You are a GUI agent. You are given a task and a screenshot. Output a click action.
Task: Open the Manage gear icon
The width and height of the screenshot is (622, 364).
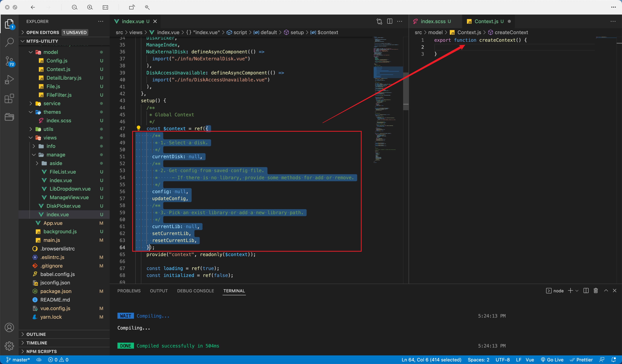(9, 346)
